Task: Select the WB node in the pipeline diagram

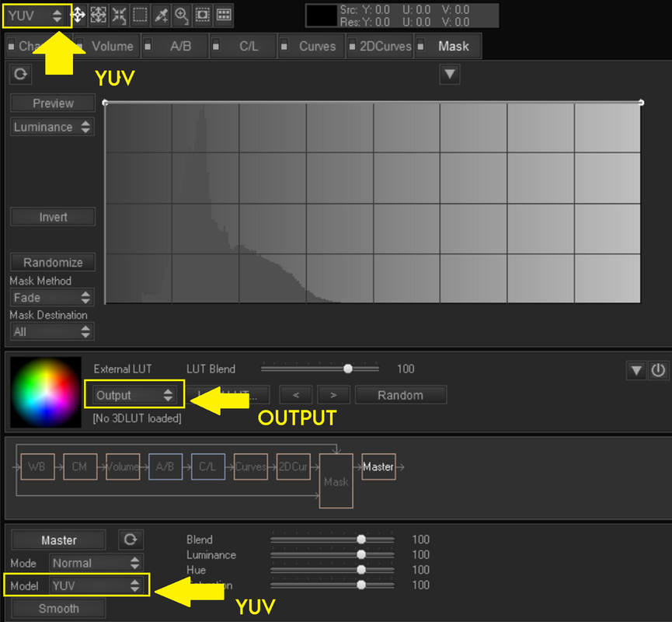Action: point(37,466)
